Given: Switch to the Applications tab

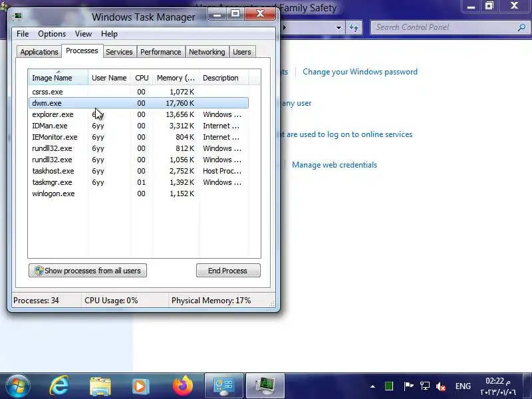Looking at the screenshot, I should 39,52.
